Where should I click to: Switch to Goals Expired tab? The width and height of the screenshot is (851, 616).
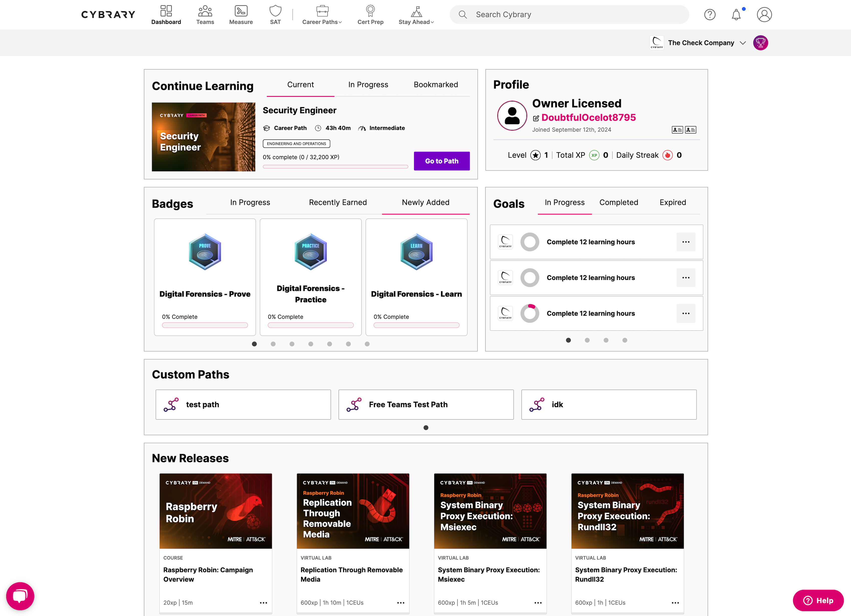(673, 202)
